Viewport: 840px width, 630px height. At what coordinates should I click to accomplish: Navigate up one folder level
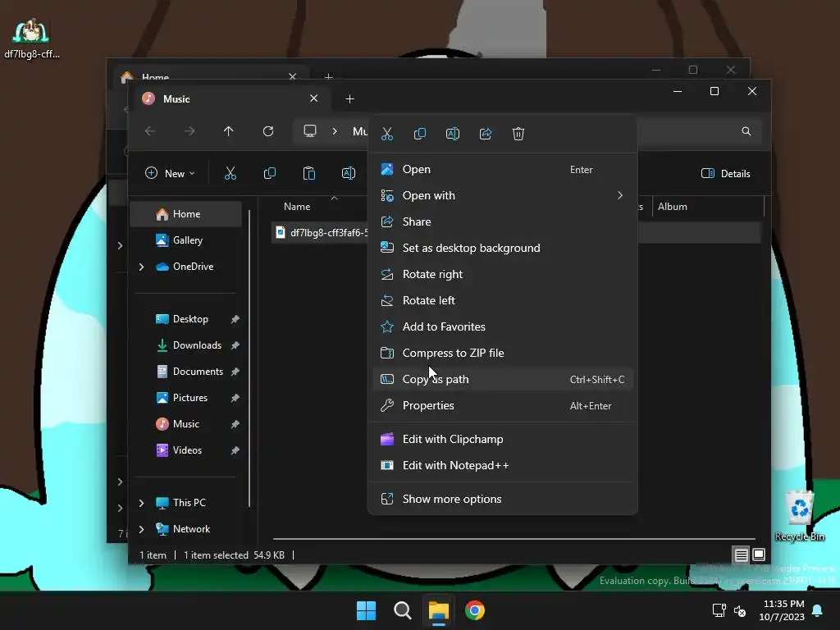(229, 131)
